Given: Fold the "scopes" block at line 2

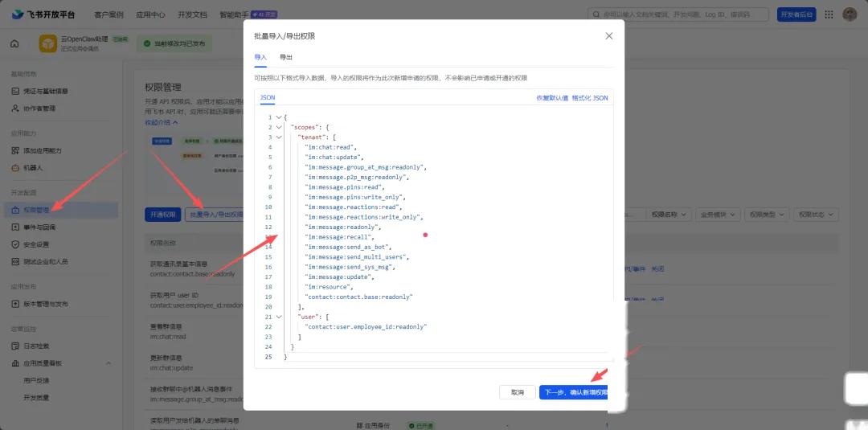Looking at the screenshot, I should [278, 127].
